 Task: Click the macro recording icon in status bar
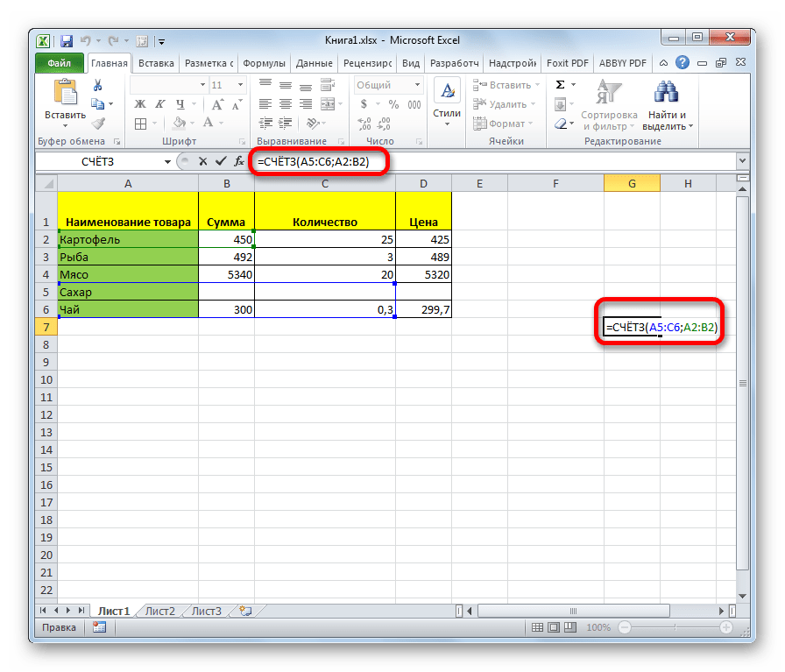[99, 627]
